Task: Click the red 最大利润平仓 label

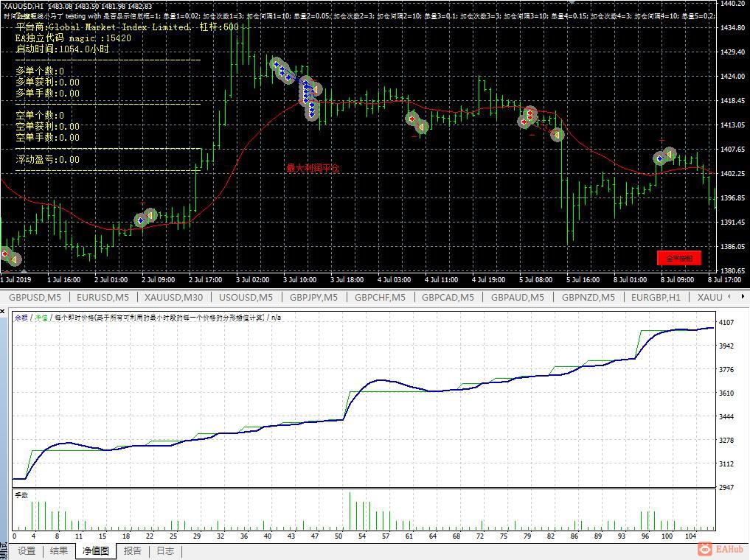Action: click(313, 168)
